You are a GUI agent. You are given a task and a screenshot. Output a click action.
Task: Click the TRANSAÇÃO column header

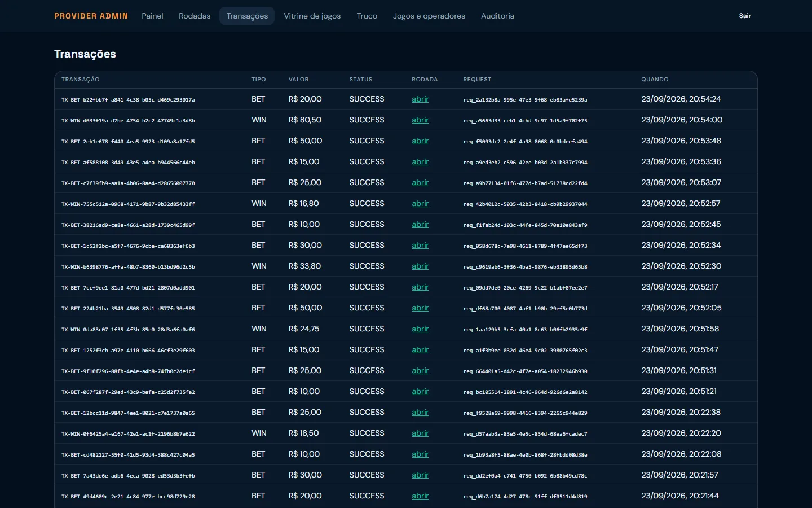pyautogui.click(x=81, y=80)
